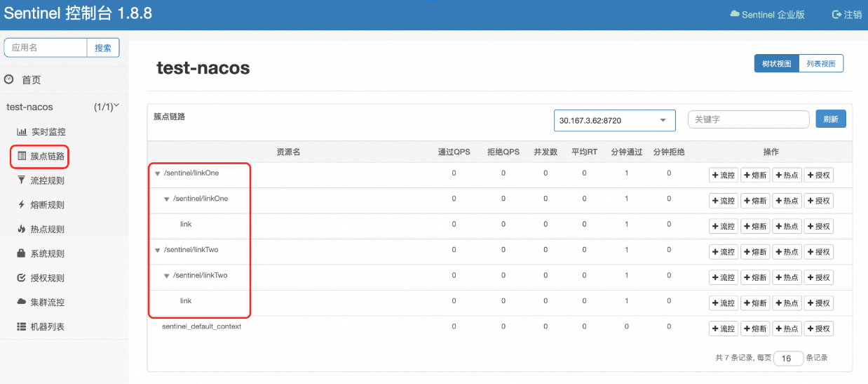This screenshot has width=868, height=384.
Task: Click the flame icon for 热点规则
Action: pyautogui.click(x=22, y=229)
